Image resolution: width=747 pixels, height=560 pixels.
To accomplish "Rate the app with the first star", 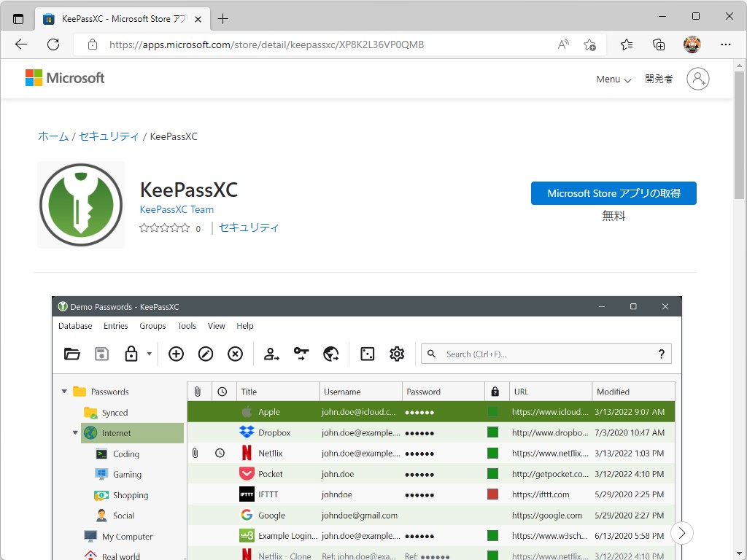I will pyautogui.click(x=144, y=227).
